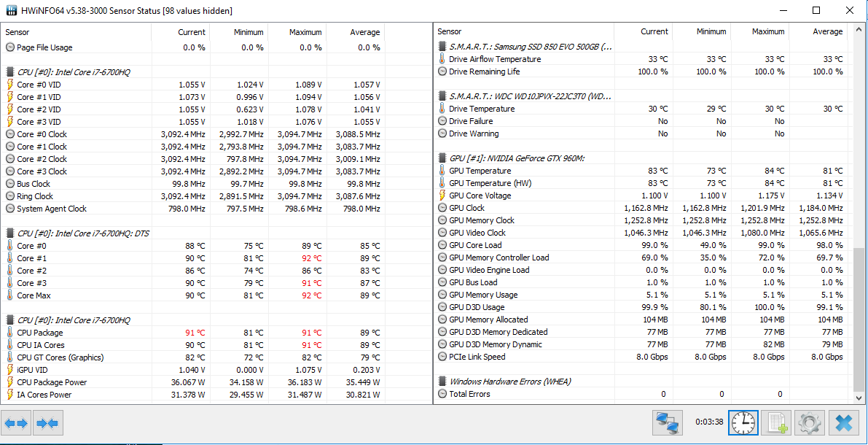The image size is (868, 445).
Task: Open the network remote monitoring icon
Action: pos(668,424)
